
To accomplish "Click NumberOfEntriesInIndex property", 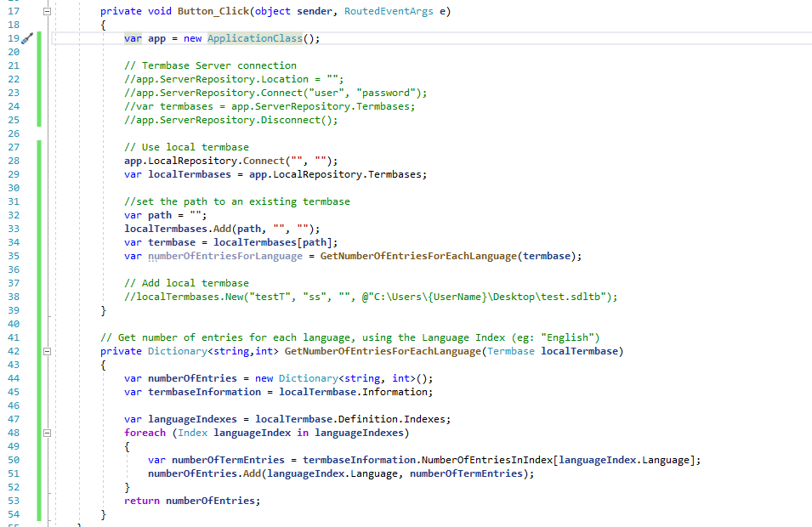I will [487, 460].
